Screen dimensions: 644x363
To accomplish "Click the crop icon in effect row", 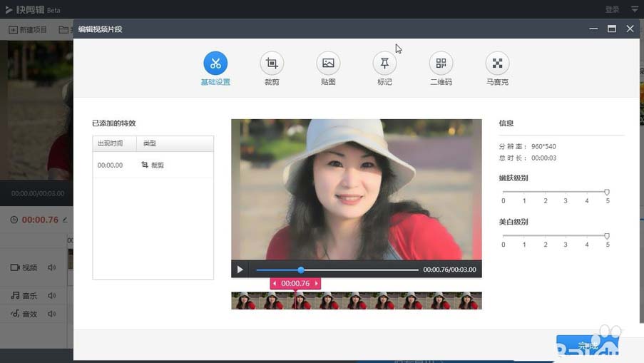I will coord(145,165).
